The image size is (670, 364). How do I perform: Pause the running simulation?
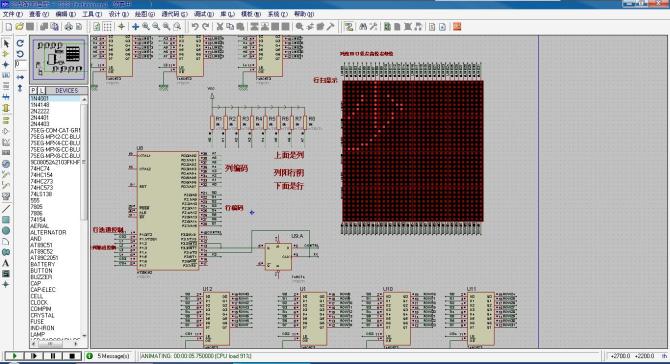tap(53, 355)
